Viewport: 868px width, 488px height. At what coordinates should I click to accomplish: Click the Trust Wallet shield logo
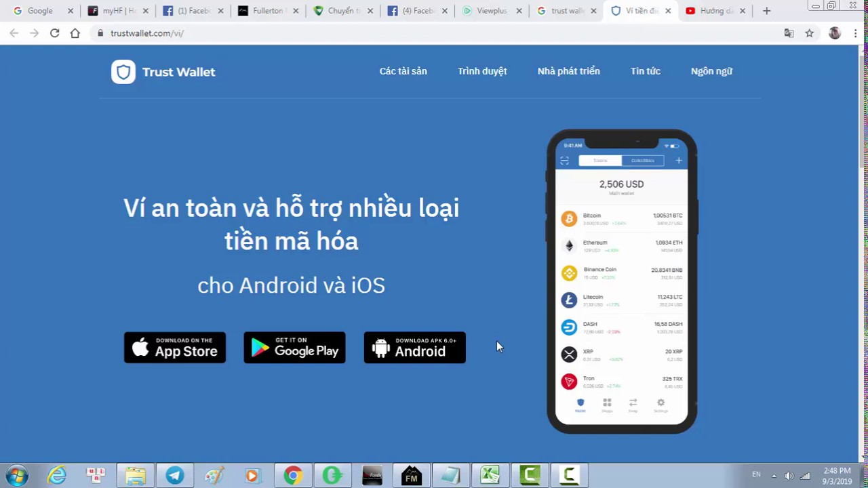(x=123, y=72)
